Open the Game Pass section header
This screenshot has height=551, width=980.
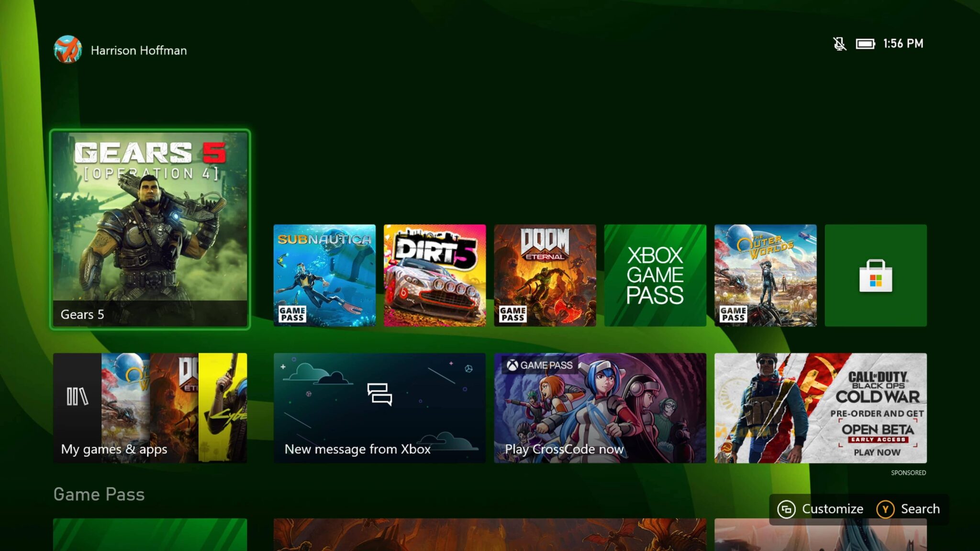coord(99,495)
